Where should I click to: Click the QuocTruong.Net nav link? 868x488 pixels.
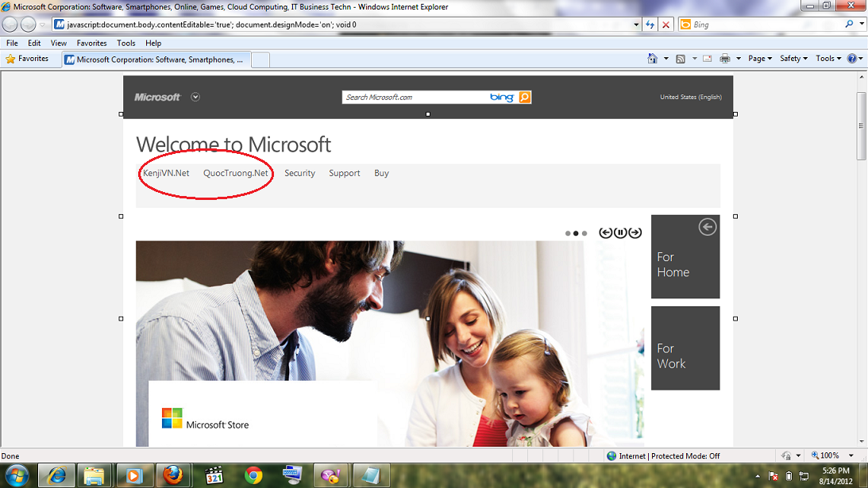point(236,173)
